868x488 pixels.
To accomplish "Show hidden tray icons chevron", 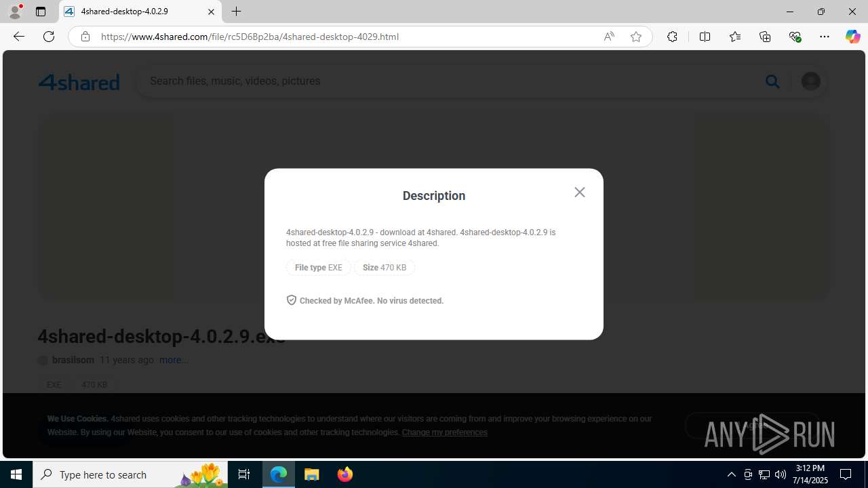I will point(731,474).
